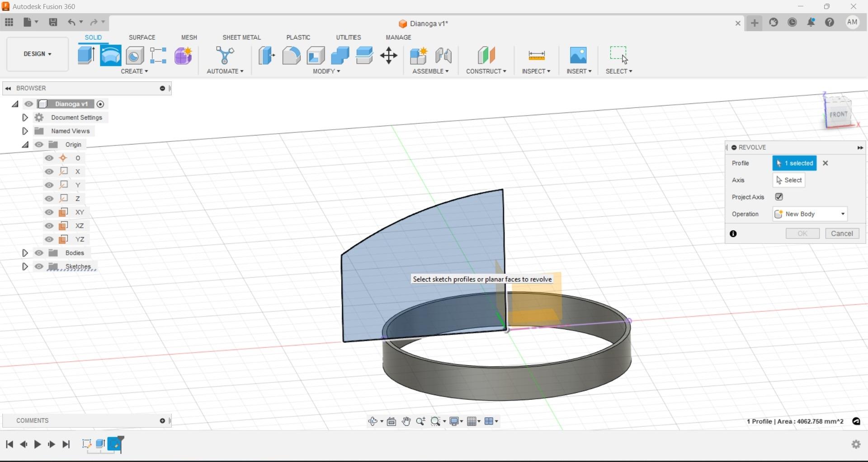Select the Measure tool icon
The height and width of the screenshot is (462, 868).
pos(537,56)
